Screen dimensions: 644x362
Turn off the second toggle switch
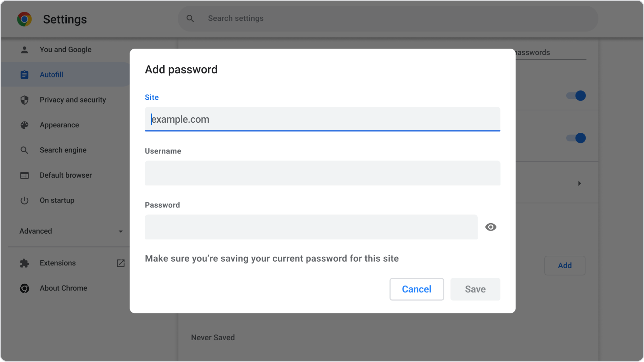(575, 138)
